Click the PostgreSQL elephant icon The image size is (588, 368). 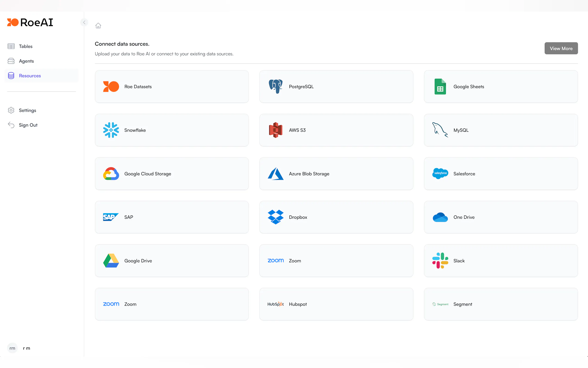point(275,86)
